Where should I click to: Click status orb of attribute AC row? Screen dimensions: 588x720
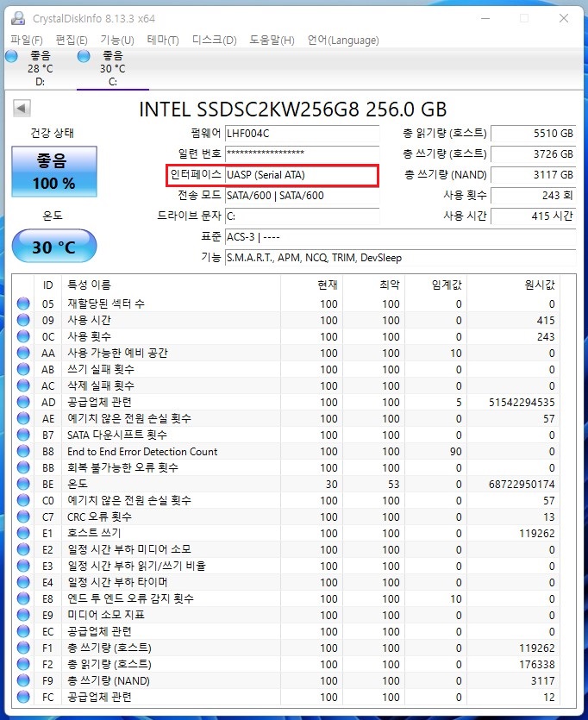[23, 385]
